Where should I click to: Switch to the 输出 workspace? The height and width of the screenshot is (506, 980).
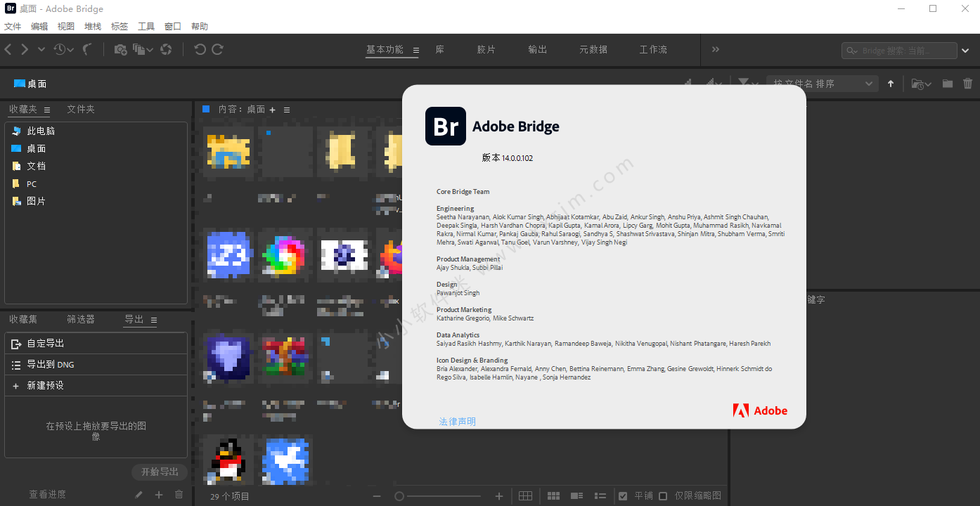538,50
